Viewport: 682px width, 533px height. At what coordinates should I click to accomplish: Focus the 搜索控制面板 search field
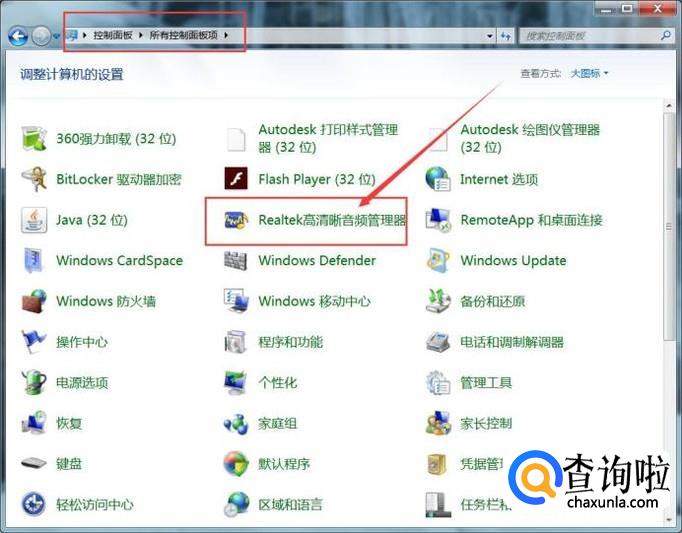click(x=595, y=36)
